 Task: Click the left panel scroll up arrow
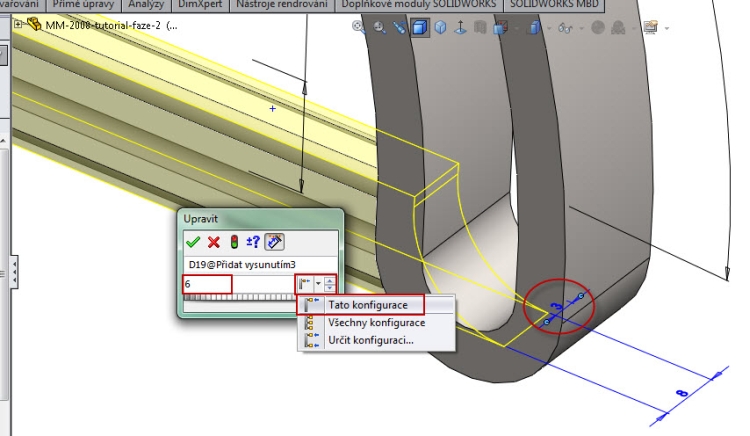(x=3, y=141)
